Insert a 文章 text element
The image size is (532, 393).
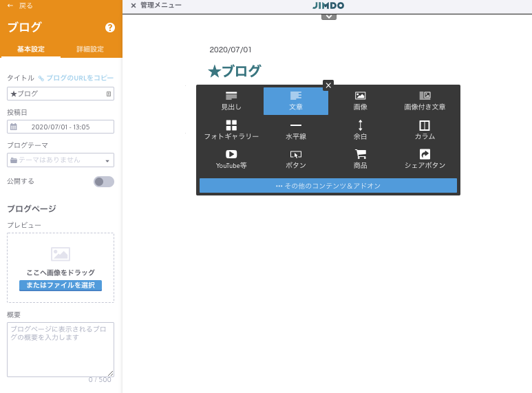pos(295,101)
